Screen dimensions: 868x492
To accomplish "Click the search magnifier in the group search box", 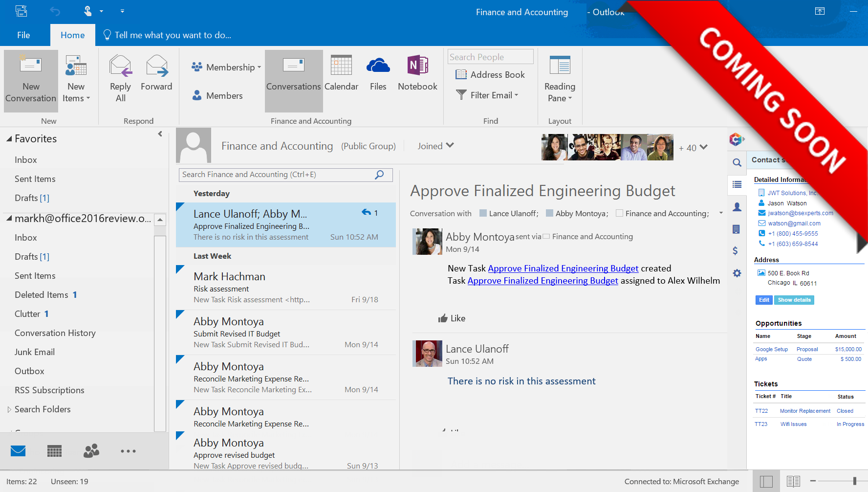I will [x=379, y=175].
